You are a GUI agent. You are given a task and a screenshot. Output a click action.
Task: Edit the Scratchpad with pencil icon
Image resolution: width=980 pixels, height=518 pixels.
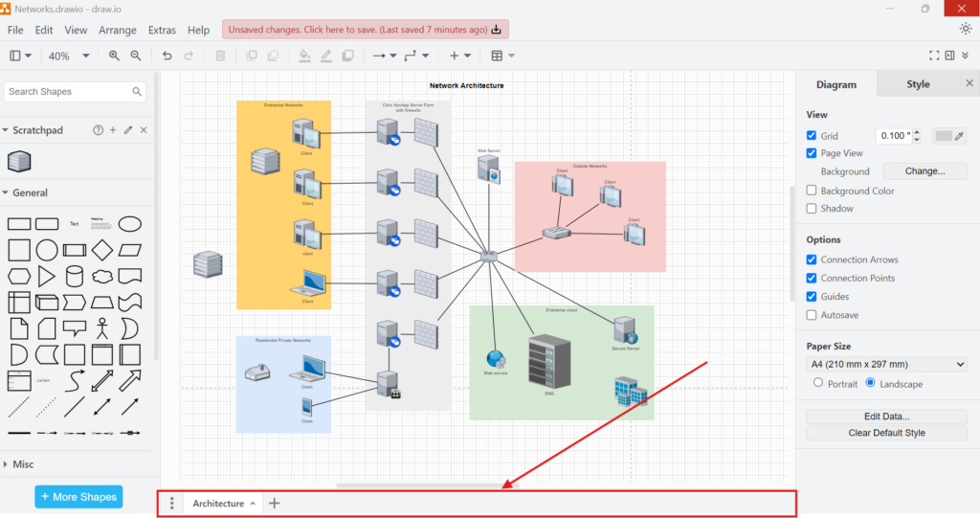click(128, 130)
